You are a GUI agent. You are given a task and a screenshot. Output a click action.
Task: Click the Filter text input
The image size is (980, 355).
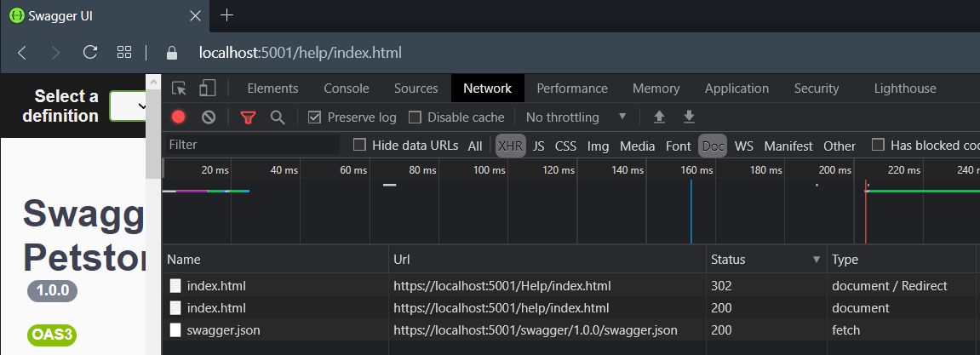pos(253,145)
